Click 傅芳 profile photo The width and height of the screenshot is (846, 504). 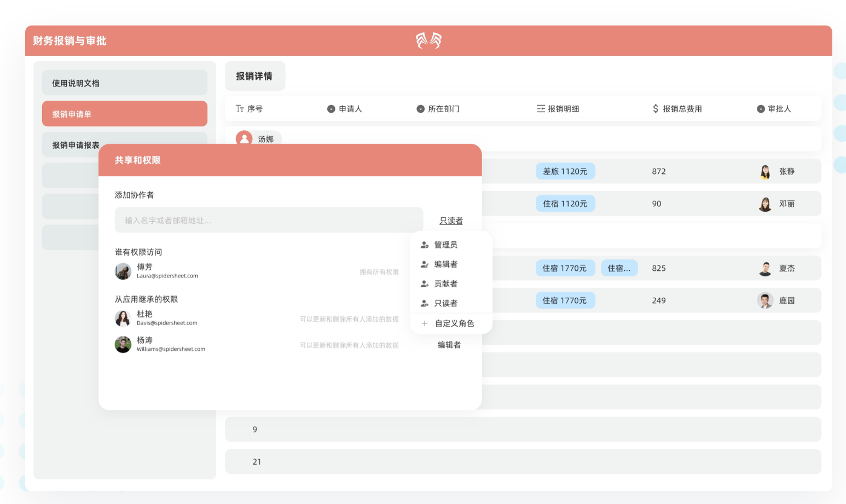pyautogui.click(x=123, y=271)
